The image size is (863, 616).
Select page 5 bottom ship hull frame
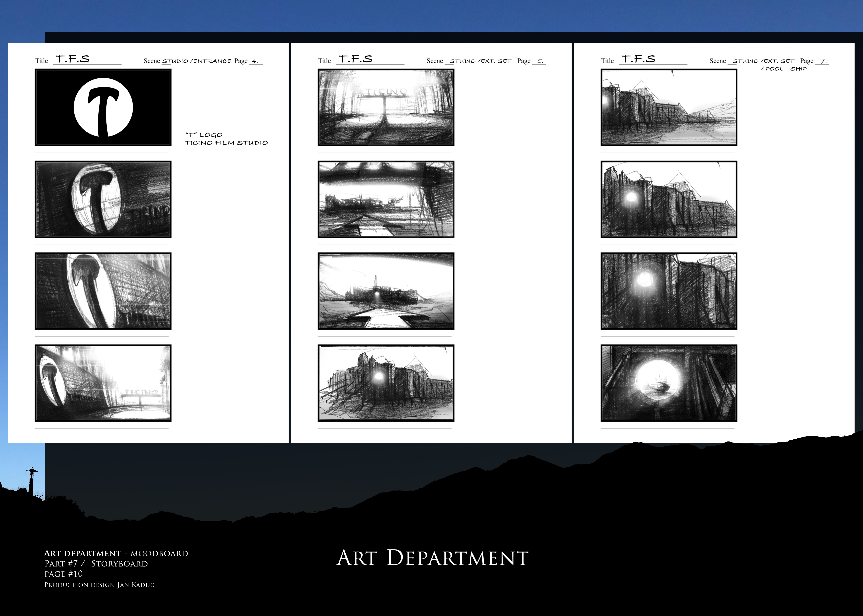[386, 383]
